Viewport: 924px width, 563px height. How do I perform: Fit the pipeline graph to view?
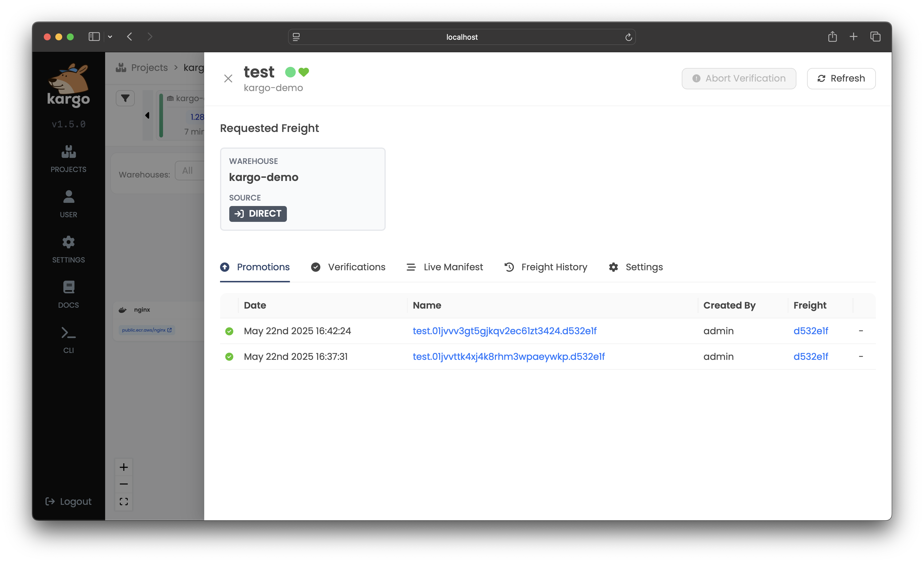[x=124, y=502]
